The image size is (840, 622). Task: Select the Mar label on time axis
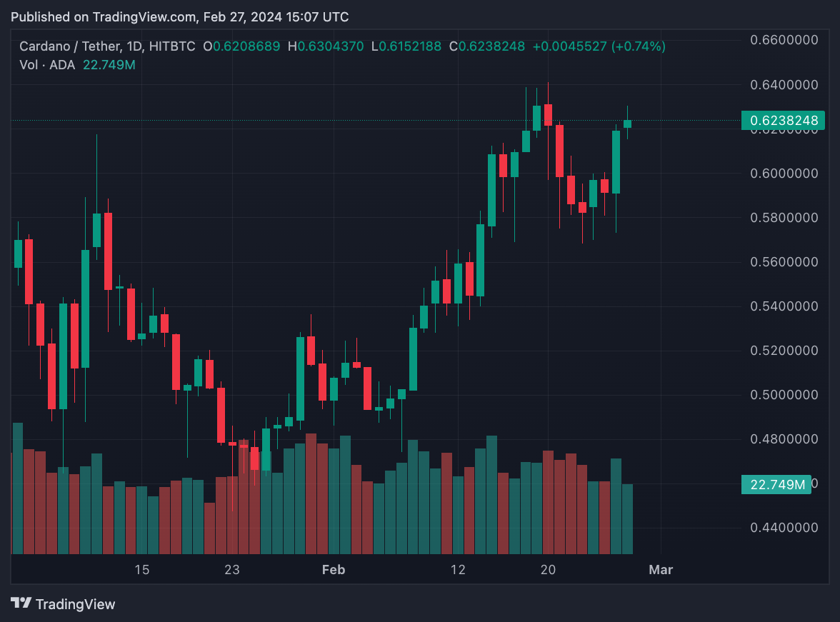660,570
